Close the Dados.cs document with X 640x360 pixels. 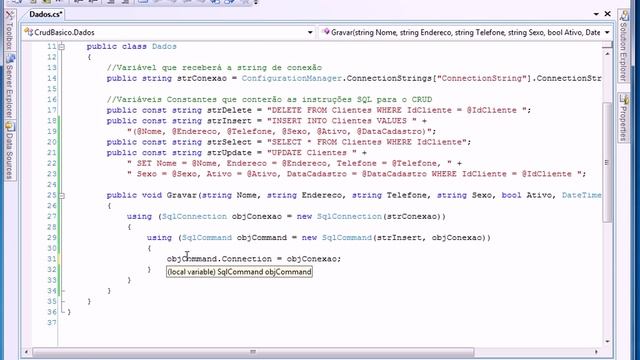[607, 14]
